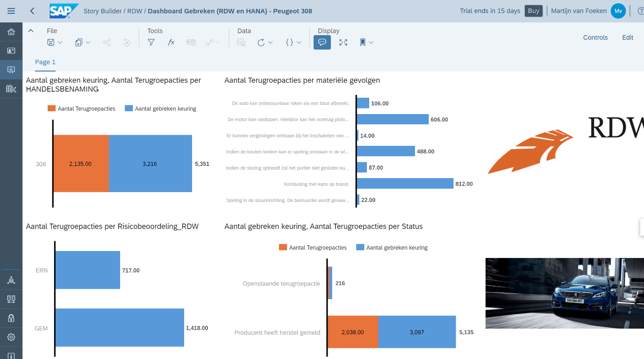The image size is (644, 359).
Task: Click RDW in the breadcrumb
Action: click(135, 11)
